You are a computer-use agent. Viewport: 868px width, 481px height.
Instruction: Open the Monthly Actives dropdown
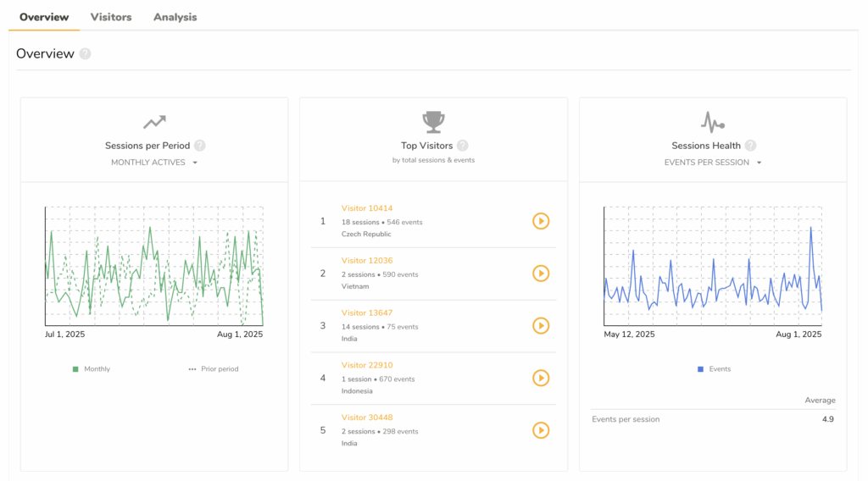[154, 163]
